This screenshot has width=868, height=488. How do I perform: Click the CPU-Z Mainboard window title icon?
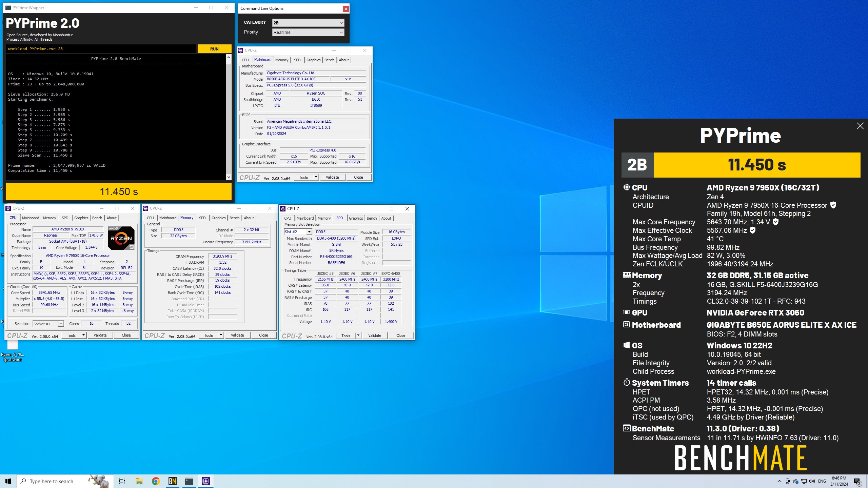[240, 50]
